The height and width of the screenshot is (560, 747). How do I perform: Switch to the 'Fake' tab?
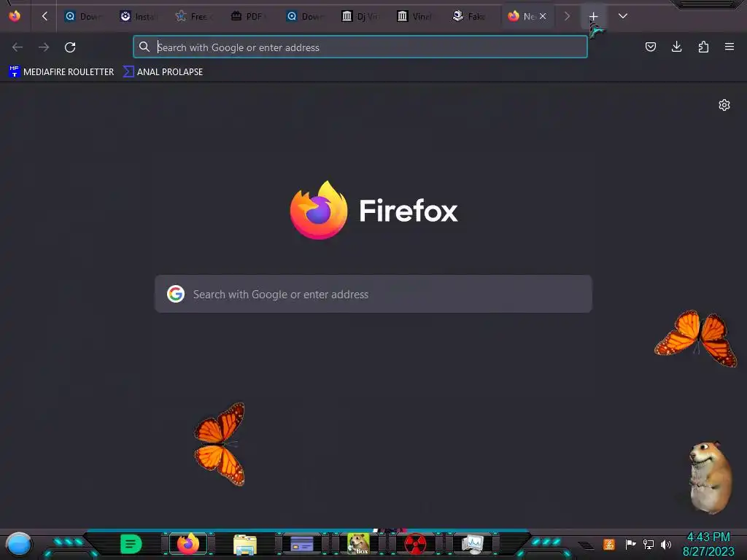(x=471, y=16)
